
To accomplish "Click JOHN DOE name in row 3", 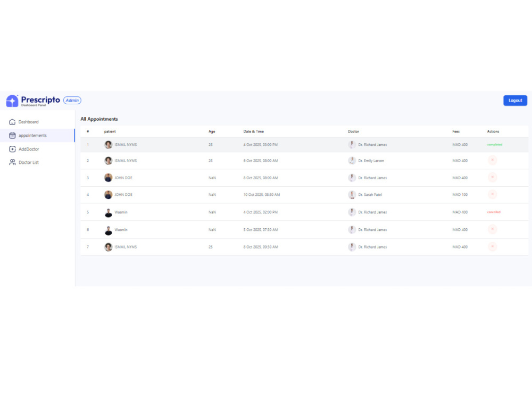I will [123, 178].
